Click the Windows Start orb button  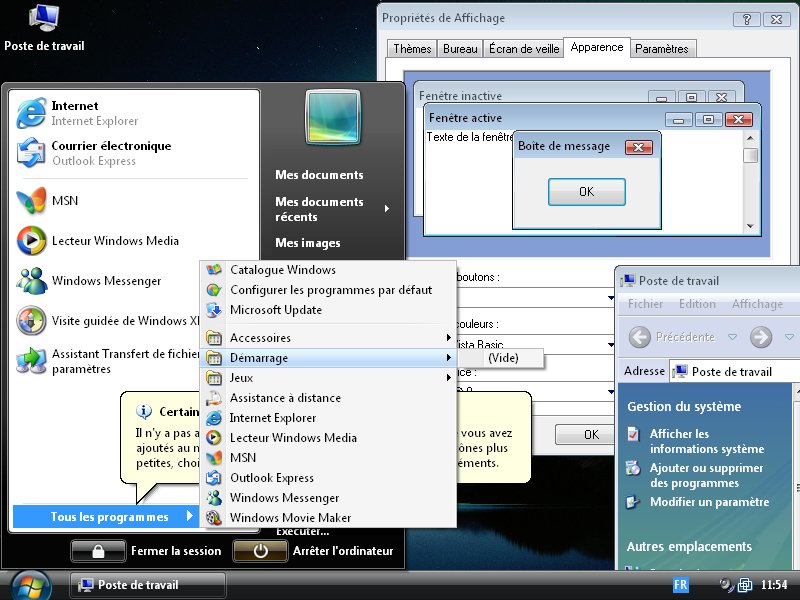(29, 584)
